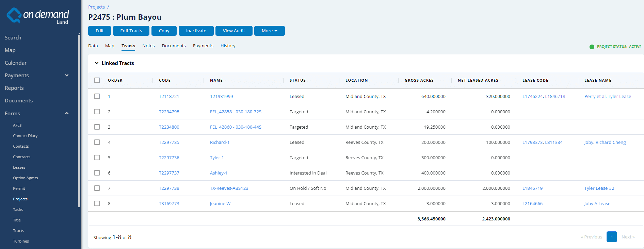Screen dimensions: 644x249
Task: Click the On Demand Land logo
Action: pos(38,16)
